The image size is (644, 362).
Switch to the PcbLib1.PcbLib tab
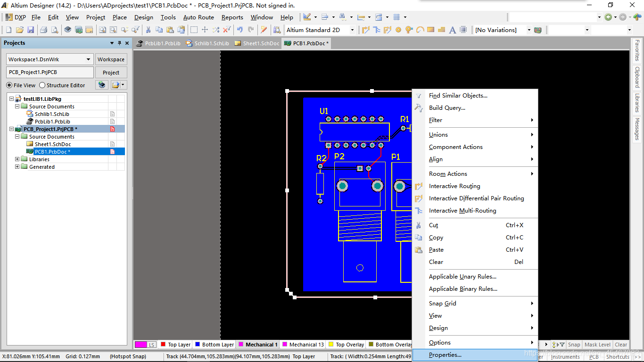pos(159,43)
